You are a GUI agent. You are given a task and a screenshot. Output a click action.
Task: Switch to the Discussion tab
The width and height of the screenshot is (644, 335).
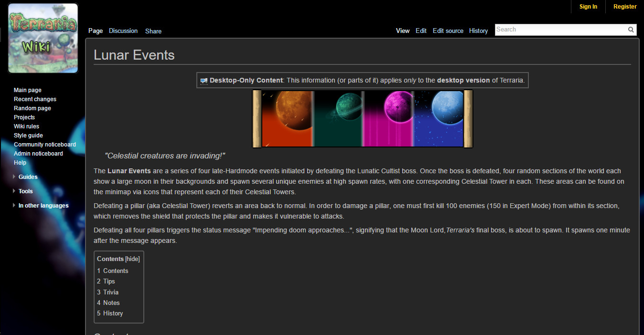[123, 31]
